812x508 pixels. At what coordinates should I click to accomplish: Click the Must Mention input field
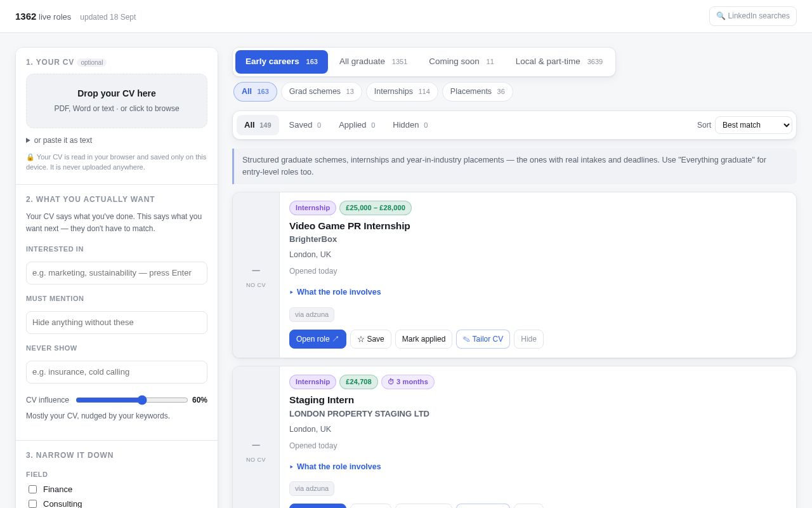coord(117,323)
